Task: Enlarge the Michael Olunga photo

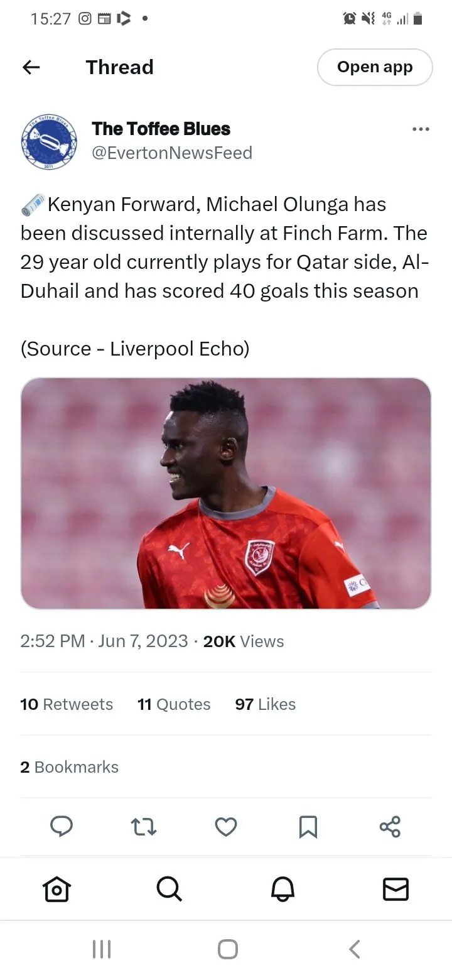Action: click(226, 493)
